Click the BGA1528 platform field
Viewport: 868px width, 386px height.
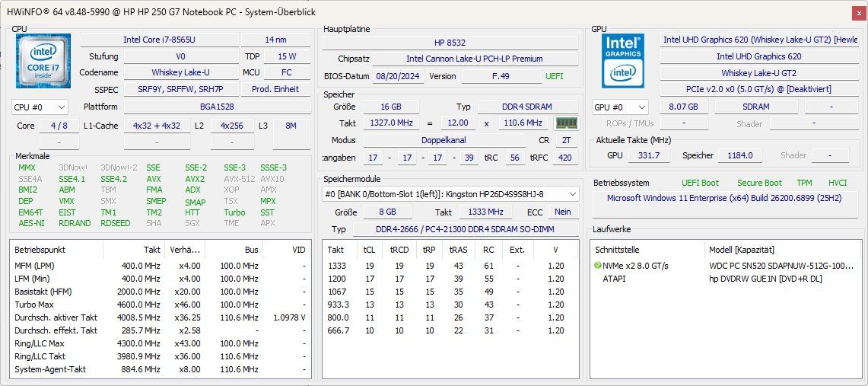pyautogui.click(x=217, y=107)
